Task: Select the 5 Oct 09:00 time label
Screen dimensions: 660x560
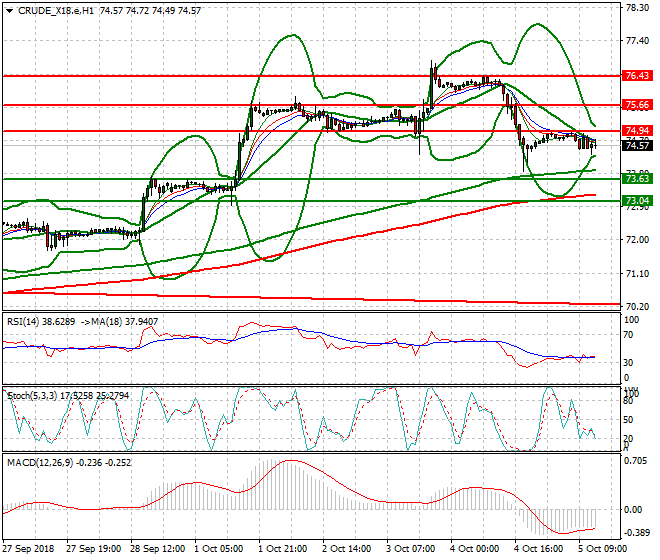Action: pos(603,549)
